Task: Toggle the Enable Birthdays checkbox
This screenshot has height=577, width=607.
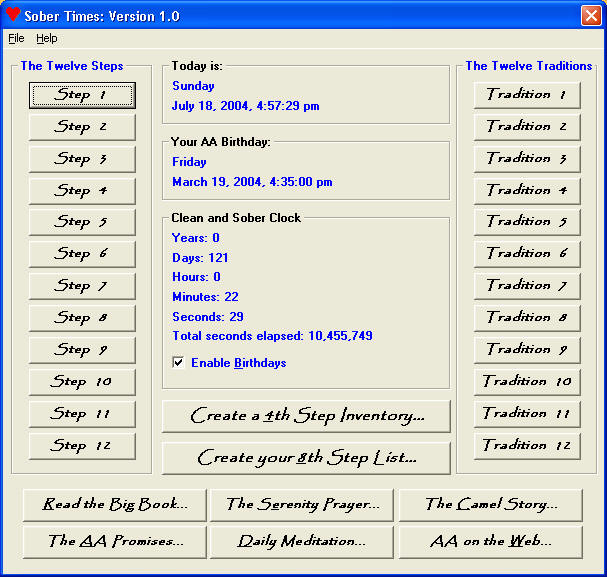Action: tap(179, 363)
